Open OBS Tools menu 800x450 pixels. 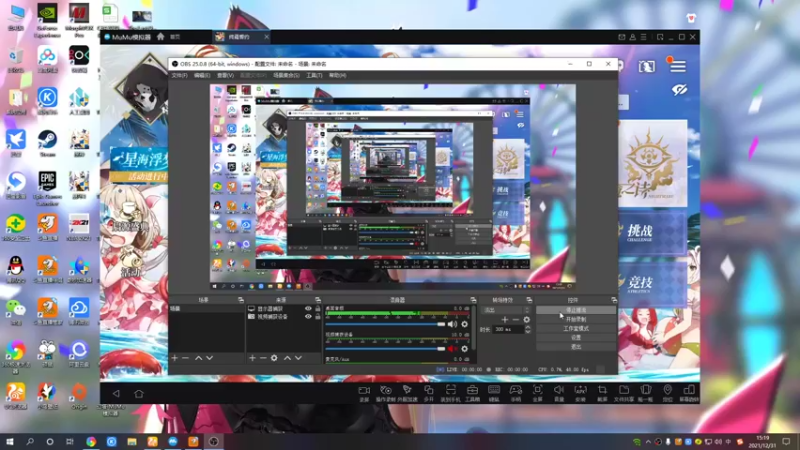point(314,76)
